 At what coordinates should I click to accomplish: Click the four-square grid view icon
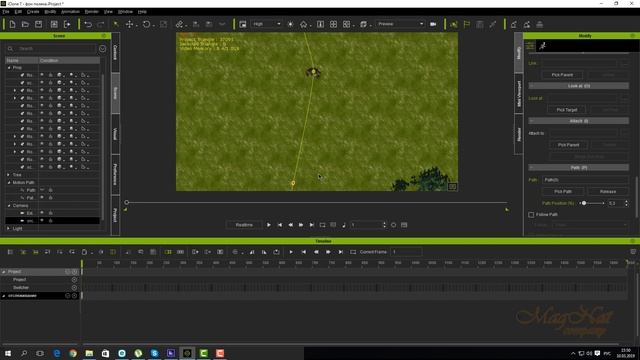[x=333, y=24]
